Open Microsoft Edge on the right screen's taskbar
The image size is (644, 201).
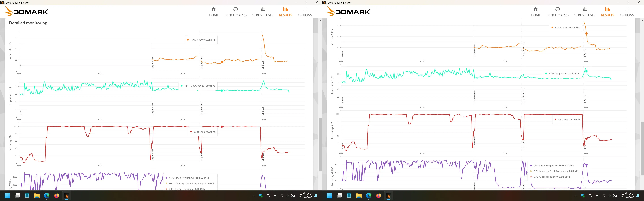(x=369, y=196)
